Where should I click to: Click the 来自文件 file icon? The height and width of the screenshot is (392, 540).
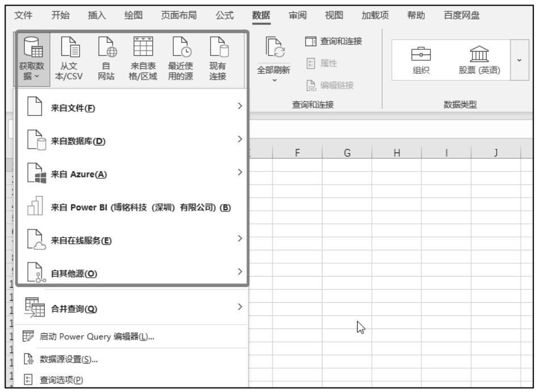tap(35, 106)
